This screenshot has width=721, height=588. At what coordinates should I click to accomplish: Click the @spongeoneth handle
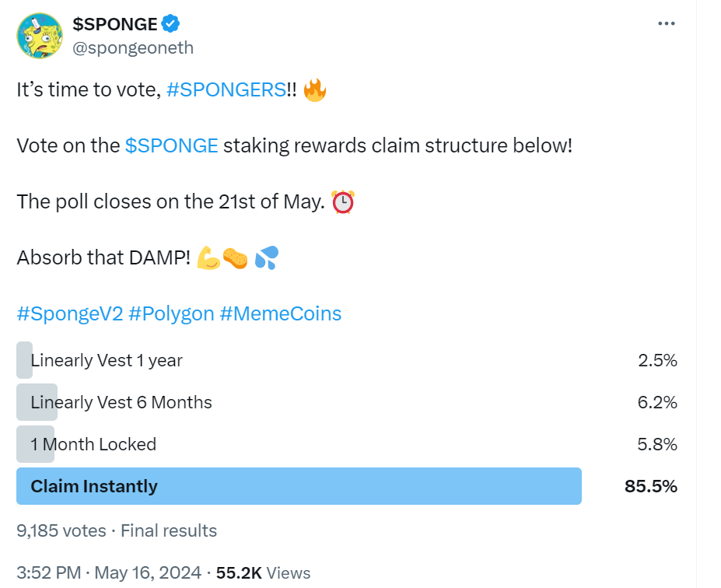tap(133, 47)
